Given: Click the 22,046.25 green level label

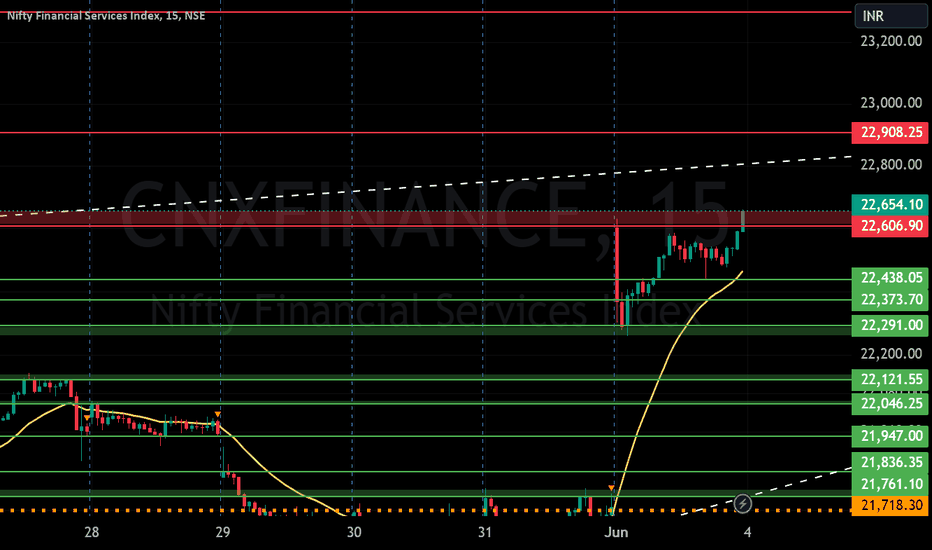Looking at the screenshot, I should point(890,404).
